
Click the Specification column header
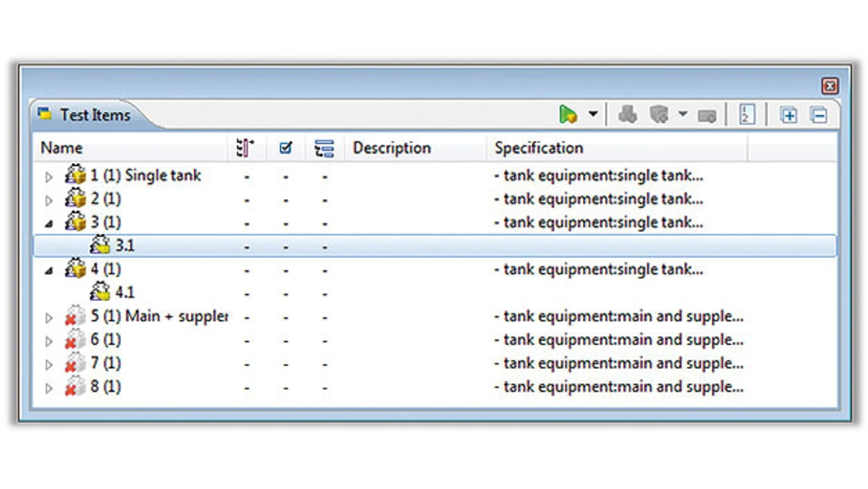(538, 148)
